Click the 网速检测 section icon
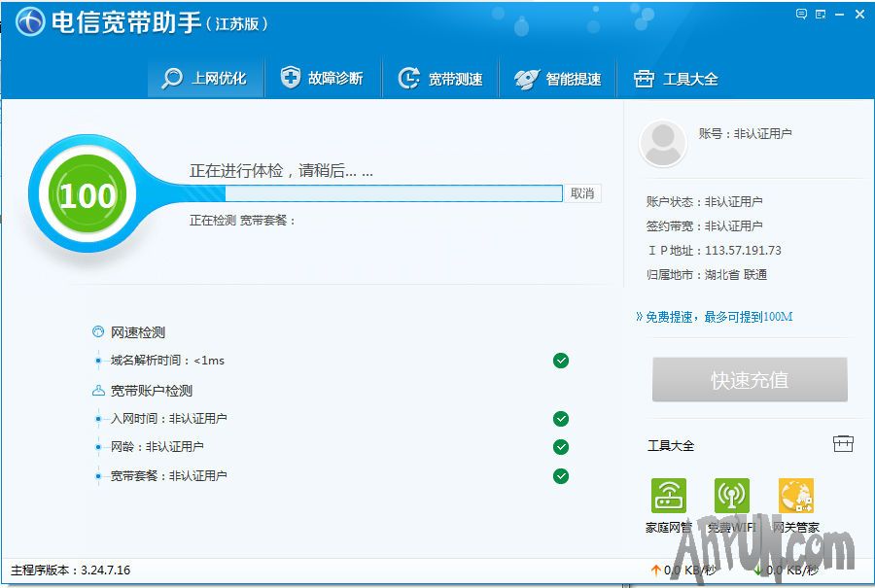The width and height of the screenshot is (875, 588). (x=97, y=332)
